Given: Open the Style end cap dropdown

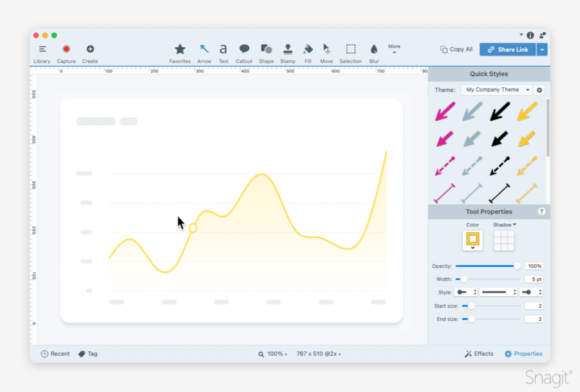Looking at the screenshot, I should tap(531, 292).
